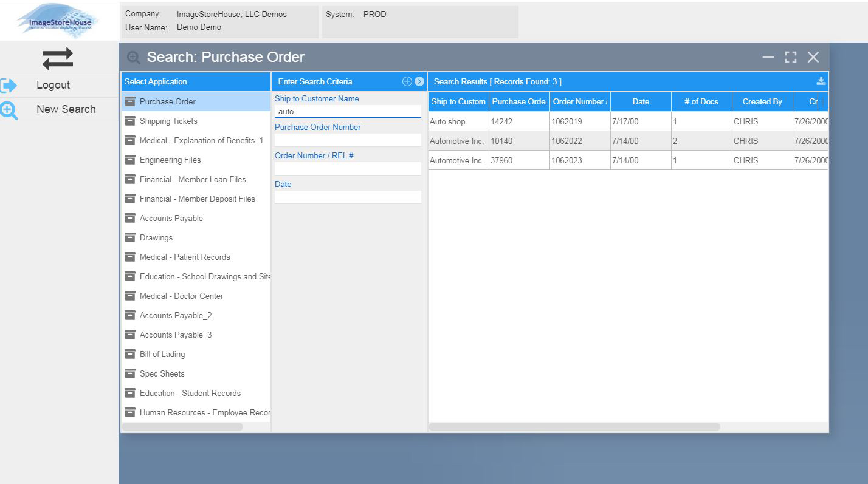Select Medical - Explanation of Benefits_1
Image resolution: width=868 pixels, height=484 pixels.
(x=196, y=140)
